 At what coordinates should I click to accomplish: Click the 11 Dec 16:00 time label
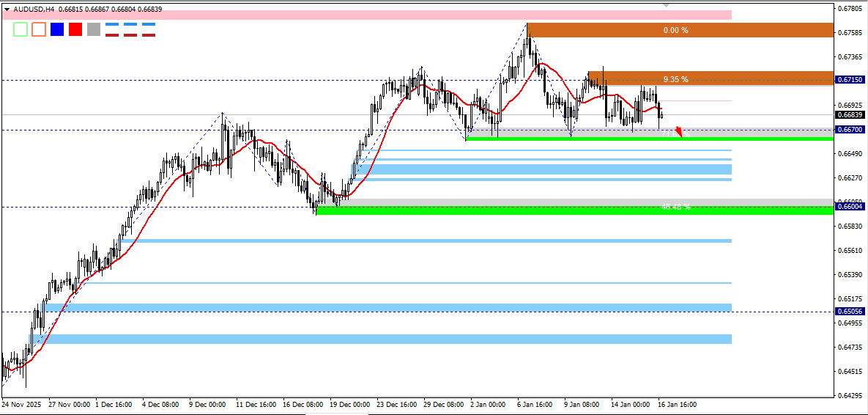pyautogui.click(x=256, y=405)
